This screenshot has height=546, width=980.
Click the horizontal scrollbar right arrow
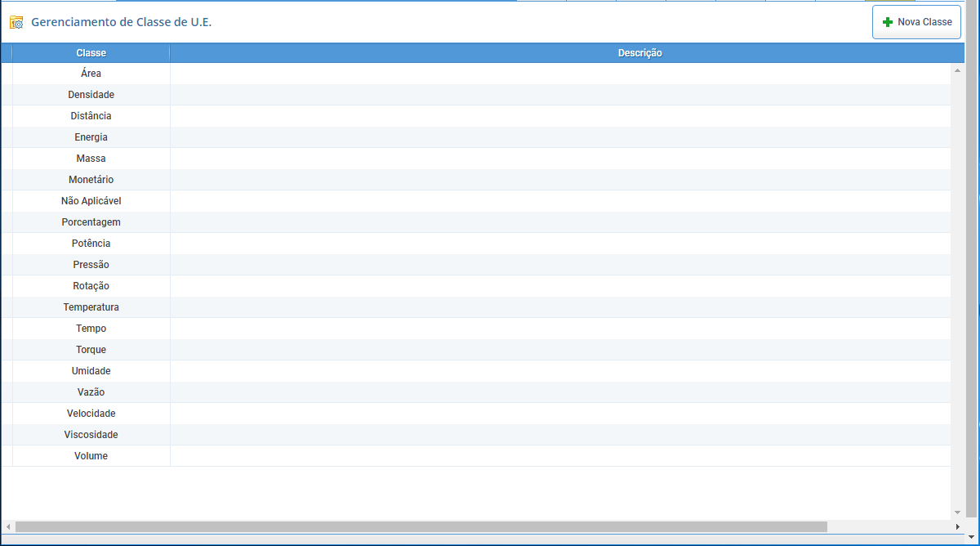point(958,527)
